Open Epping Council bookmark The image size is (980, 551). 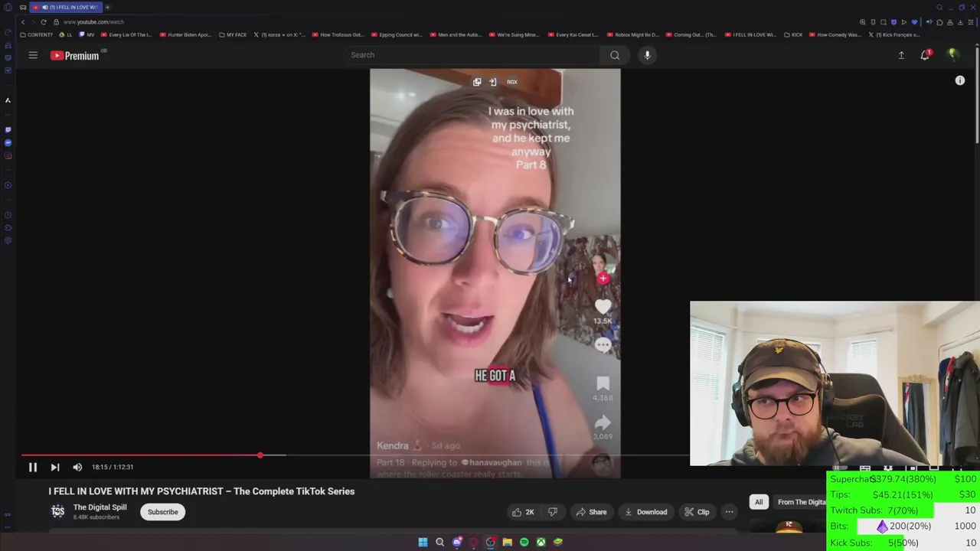tap(397, 34)
